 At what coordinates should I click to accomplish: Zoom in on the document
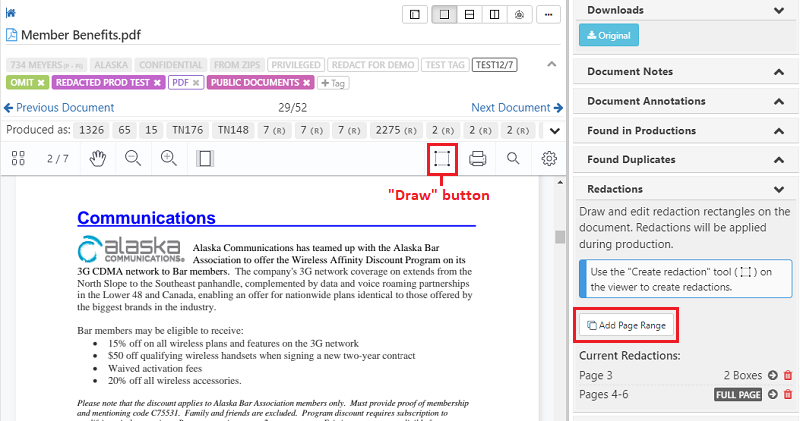click(168, 158)
